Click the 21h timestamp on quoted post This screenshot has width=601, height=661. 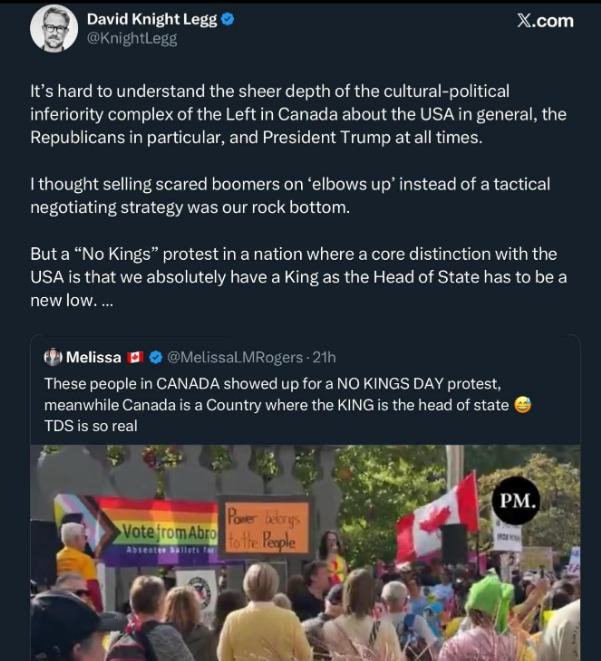coord(323,357)
